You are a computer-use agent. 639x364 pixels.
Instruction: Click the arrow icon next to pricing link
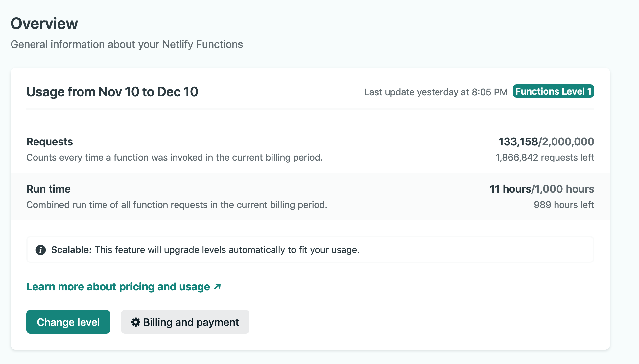217,286
